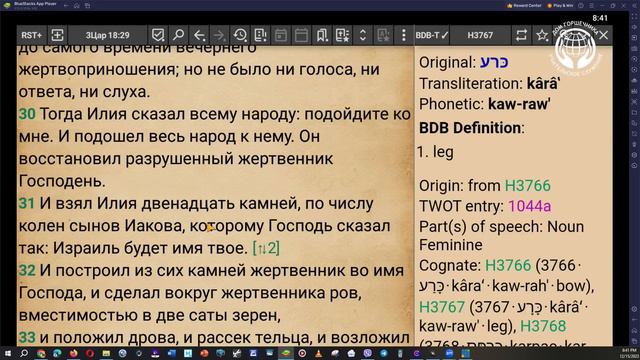Select verse number 30
Image resolution: width=640 pixels, height=360 pixels.
pyautogui.click(x=27, y=114)
